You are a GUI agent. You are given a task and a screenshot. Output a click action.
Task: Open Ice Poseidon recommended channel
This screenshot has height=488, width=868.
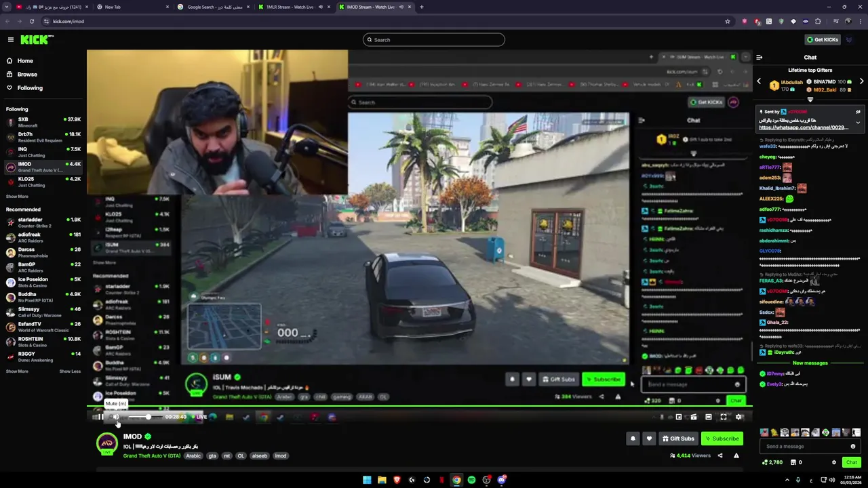point(42,282)
